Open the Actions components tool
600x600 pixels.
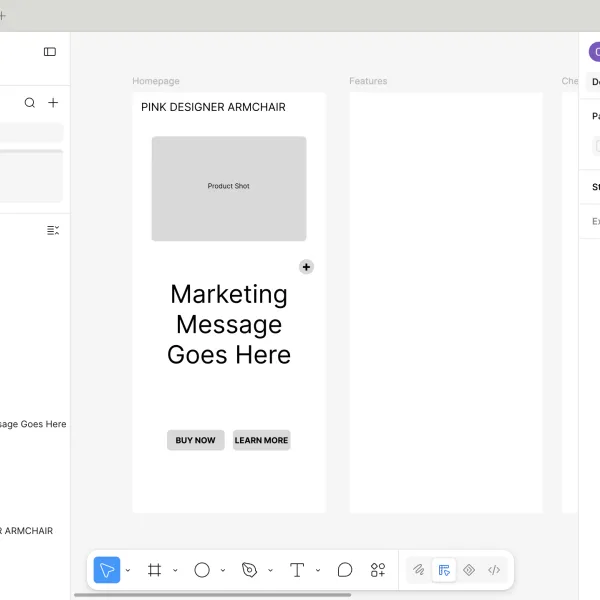click(x=378, y=570)
